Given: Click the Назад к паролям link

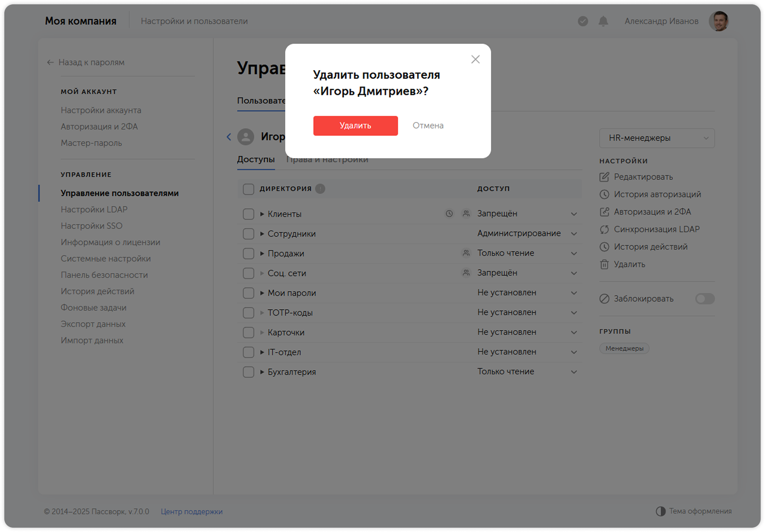Looking at the screenshot, I should click(91, 62).
